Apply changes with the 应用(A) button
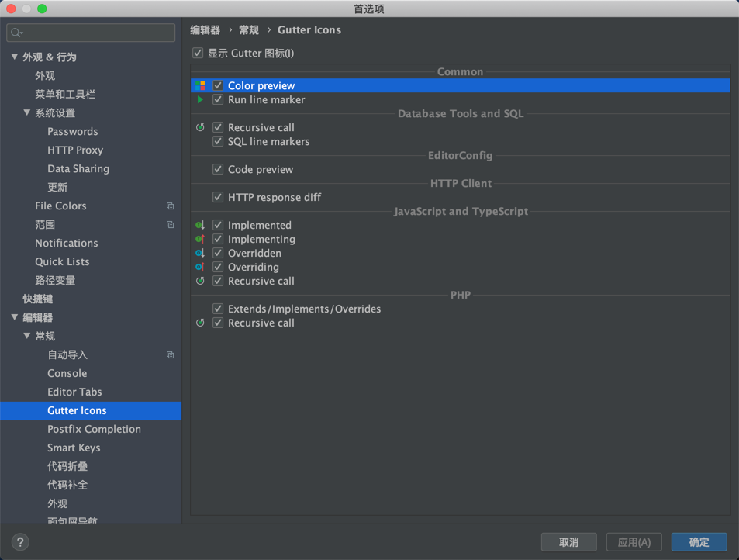Viewport: 739px width, 560px height. coord(634,542)
